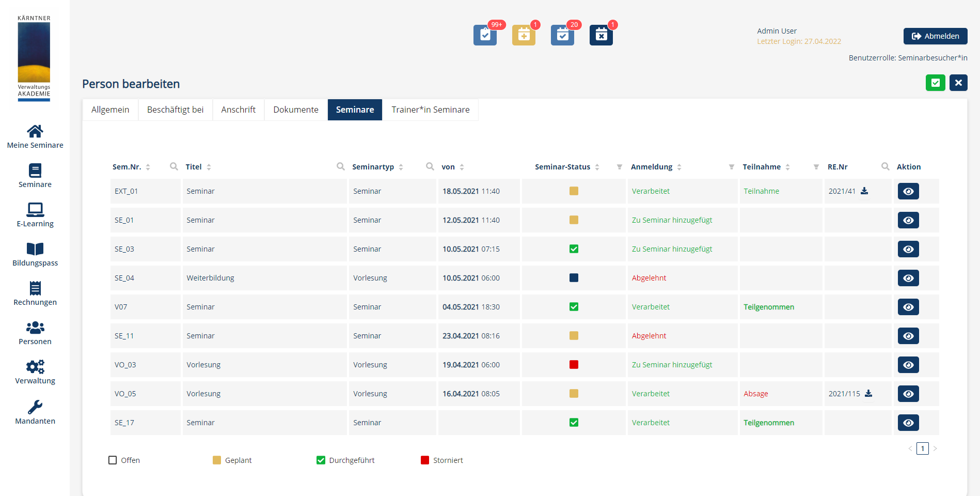Screen dimensions: 980x496
Task: Save with the green checkmark button
Action: pyautogui.click(x=935, y=83)
